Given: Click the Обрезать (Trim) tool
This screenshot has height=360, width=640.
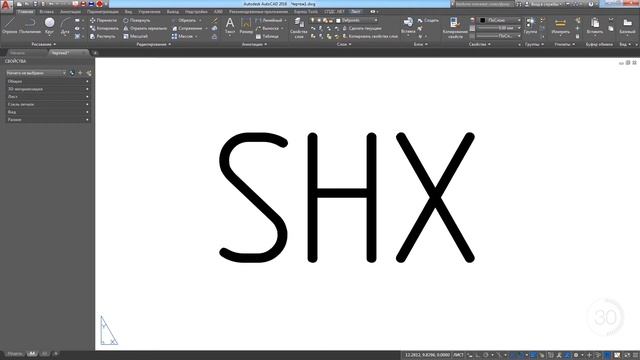Looking at the screenshot, I should [x=184, y=20].
